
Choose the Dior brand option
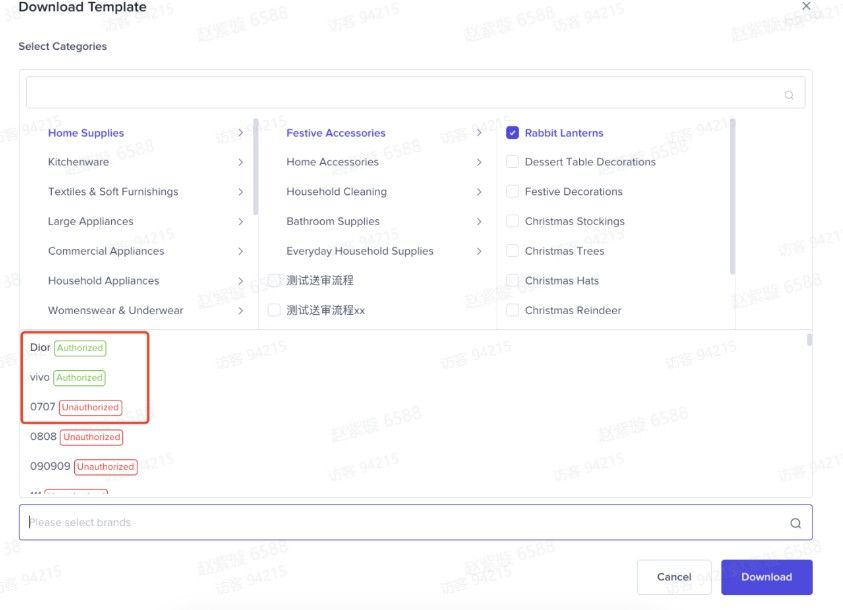coord(40,348)
